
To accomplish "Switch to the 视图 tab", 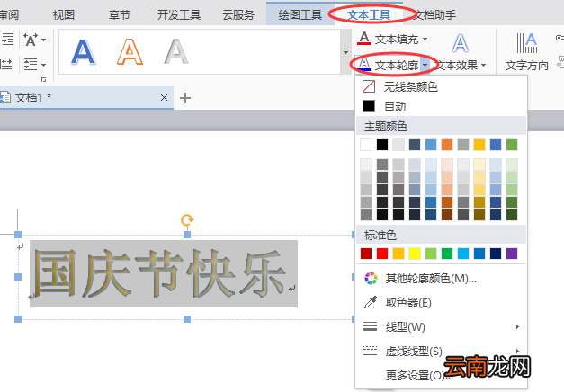I will pyautogui.click(x=64, y=14).
